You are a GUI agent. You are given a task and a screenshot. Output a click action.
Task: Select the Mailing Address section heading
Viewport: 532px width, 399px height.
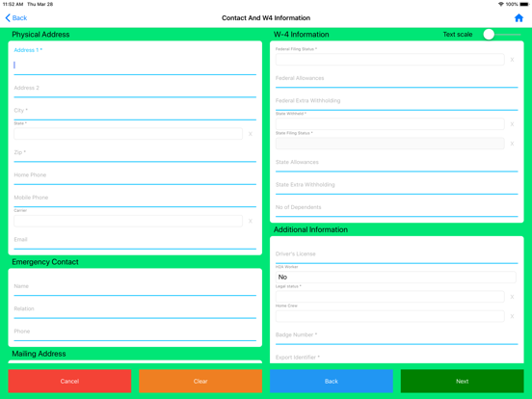[39, 354]
